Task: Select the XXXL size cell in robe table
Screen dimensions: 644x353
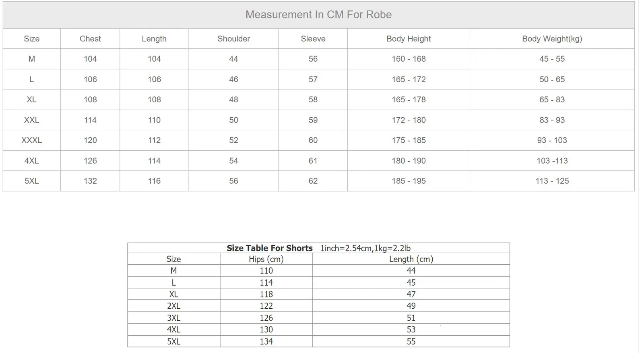Action: pos(31,140)
